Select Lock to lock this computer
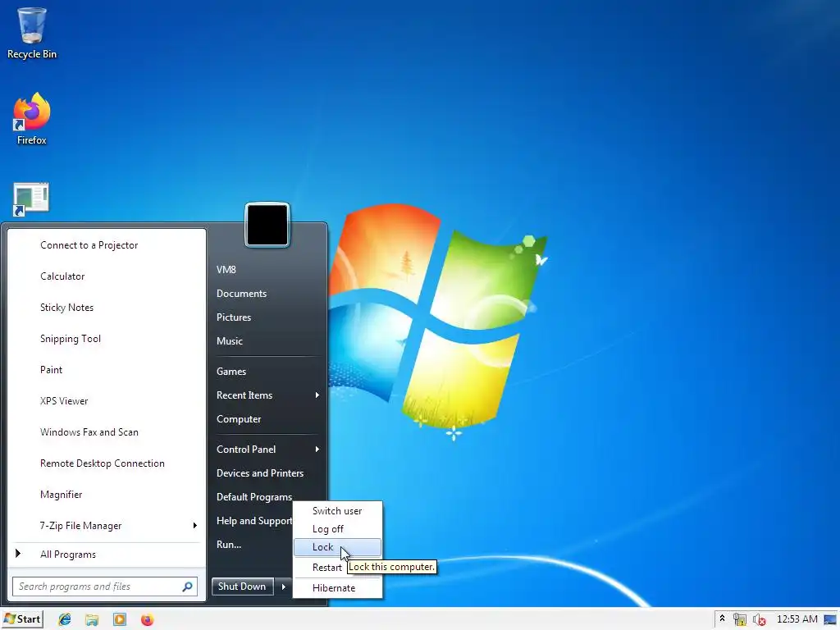The height and width of the screenshot is (630, 840). [x=337, y=547]
